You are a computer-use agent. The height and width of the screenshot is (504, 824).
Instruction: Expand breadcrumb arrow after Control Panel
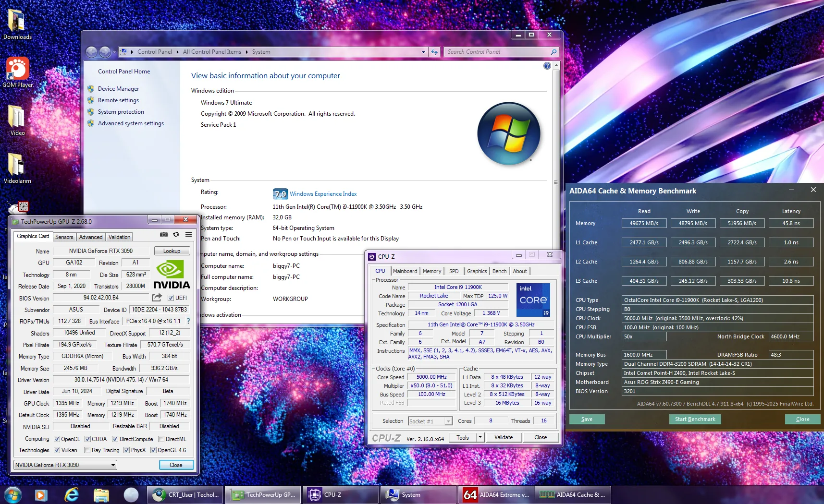point(177,52)
